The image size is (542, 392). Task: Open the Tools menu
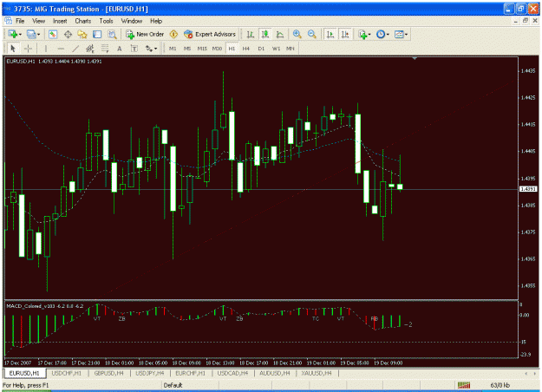click(106, 21)
